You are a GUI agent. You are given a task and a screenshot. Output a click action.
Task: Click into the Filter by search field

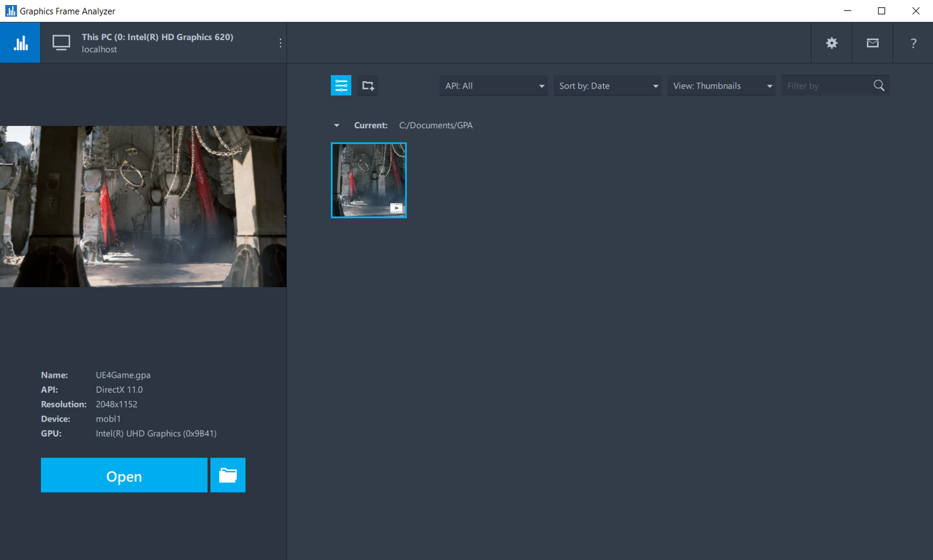pos(825,86)
